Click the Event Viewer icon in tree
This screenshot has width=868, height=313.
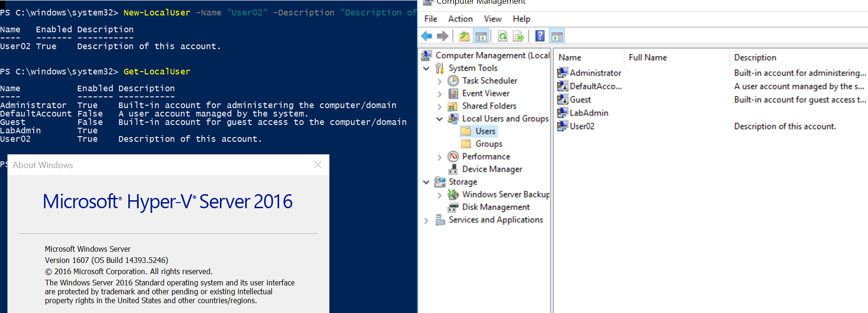pyautogui.click(x=453, y=93)
